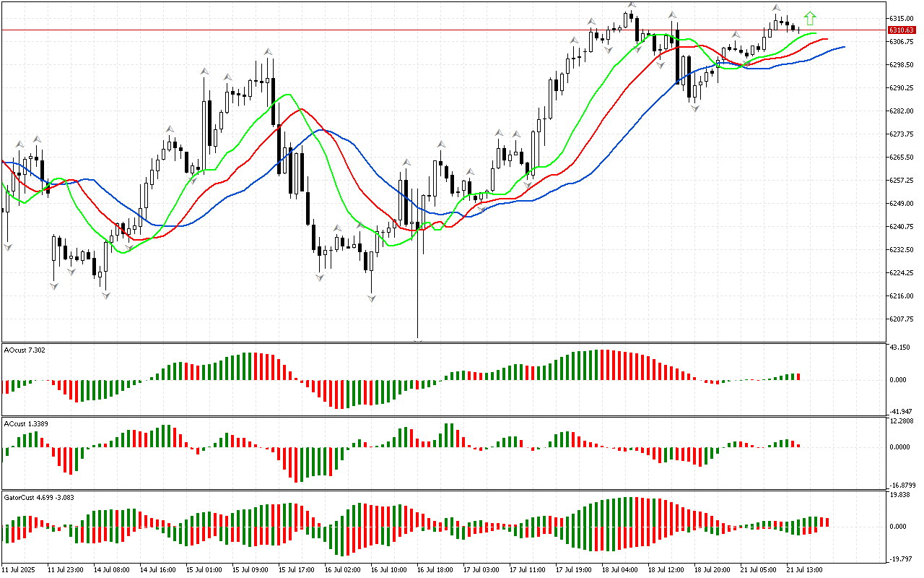Click the down fractal below the 18 Jul 20:00 low
The image size is (924, 578).
[695, 108]
